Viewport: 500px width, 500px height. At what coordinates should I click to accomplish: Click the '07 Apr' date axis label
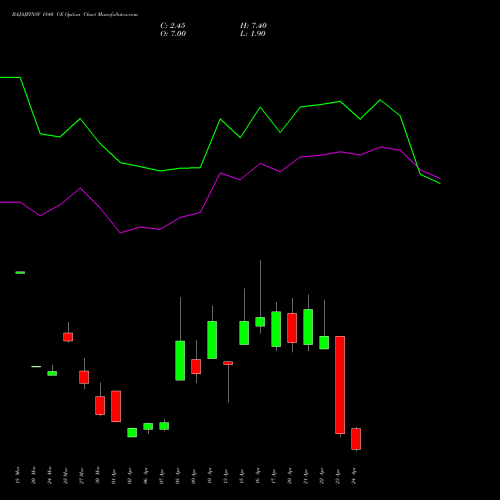[x=161, y=475]
